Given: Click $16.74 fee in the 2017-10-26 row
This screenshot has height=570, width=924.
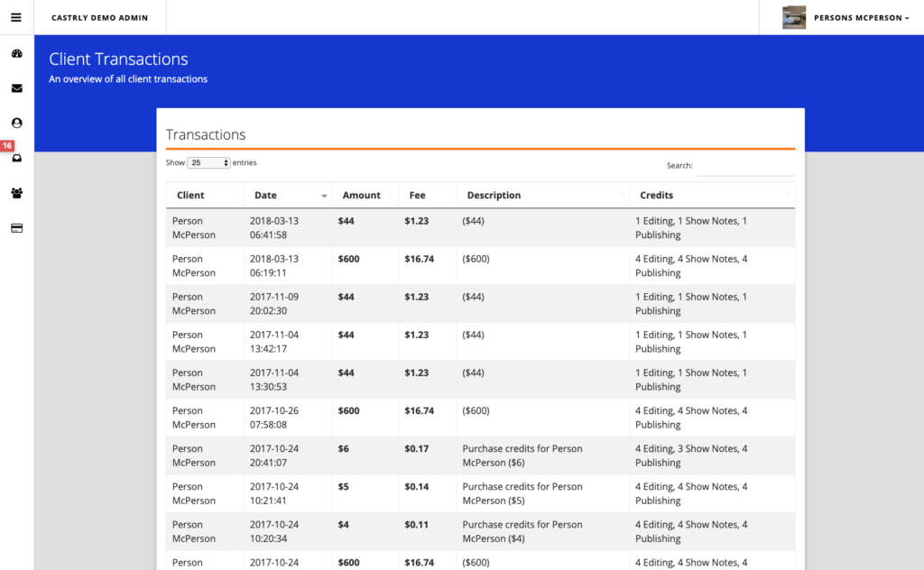Looking at the screenshot, I should [419, 411].
